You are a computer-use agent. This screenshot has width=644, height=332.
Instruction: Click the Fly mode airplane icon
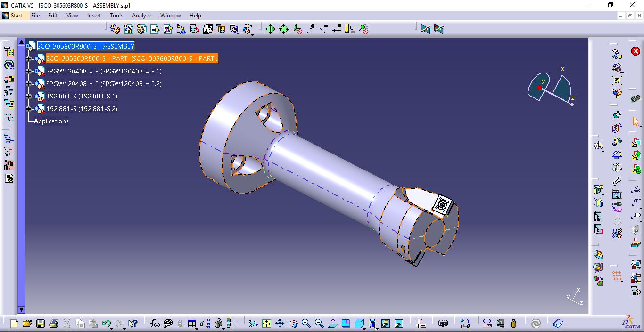[253, 324]
